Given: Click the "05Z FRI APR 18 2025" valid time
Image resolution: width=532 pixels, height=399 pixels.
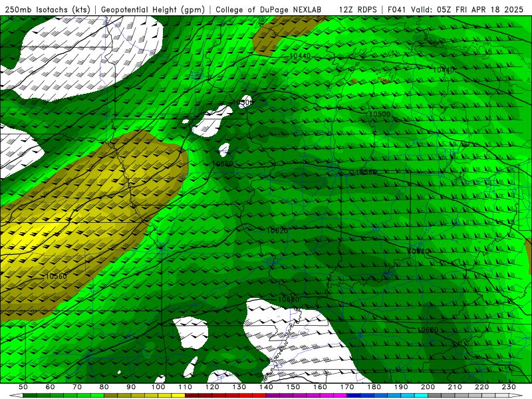Looking at the screenshot, I should [480, 9].
